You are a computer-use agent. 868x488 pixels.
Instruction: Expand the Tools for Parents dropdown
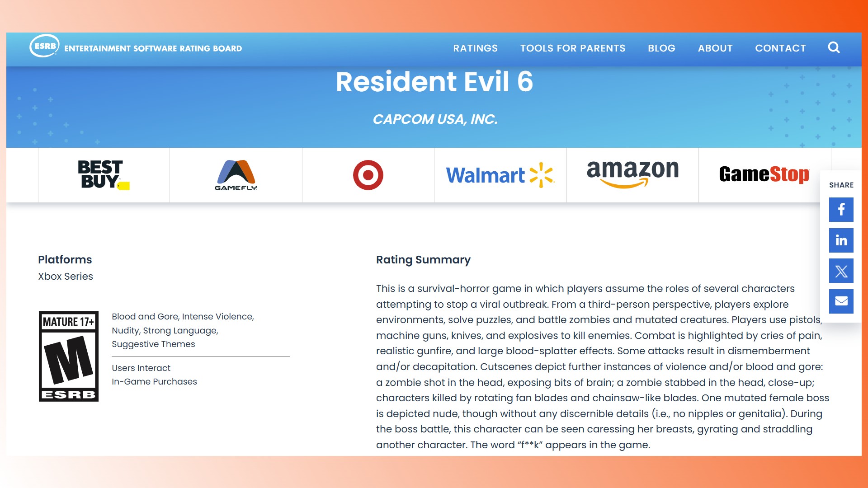click(x=573, y=48)
